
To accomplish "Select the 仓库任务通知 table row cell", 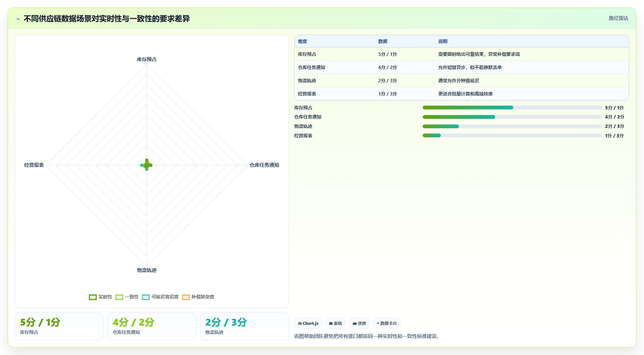I will tap(312, 68).
